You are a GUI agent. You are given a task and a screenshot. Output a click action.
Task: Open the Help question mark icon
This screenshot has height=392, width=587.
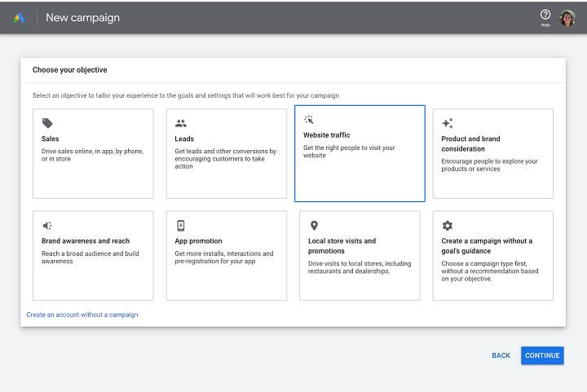[x=545, y=15]
